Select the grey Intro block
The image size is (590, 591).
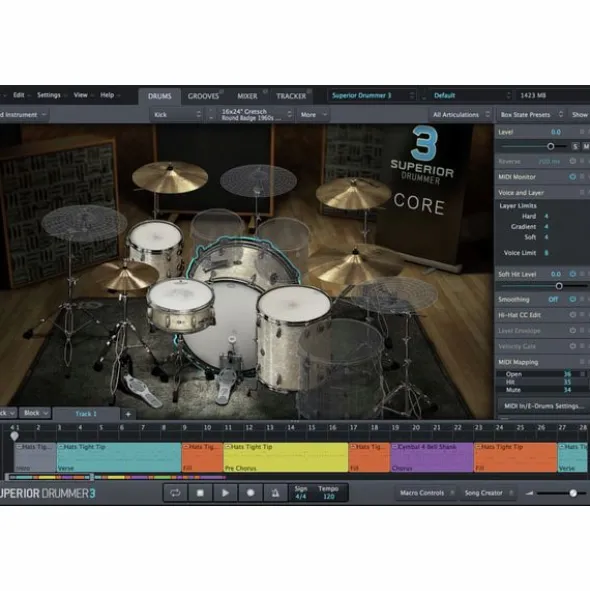[35, 457]
